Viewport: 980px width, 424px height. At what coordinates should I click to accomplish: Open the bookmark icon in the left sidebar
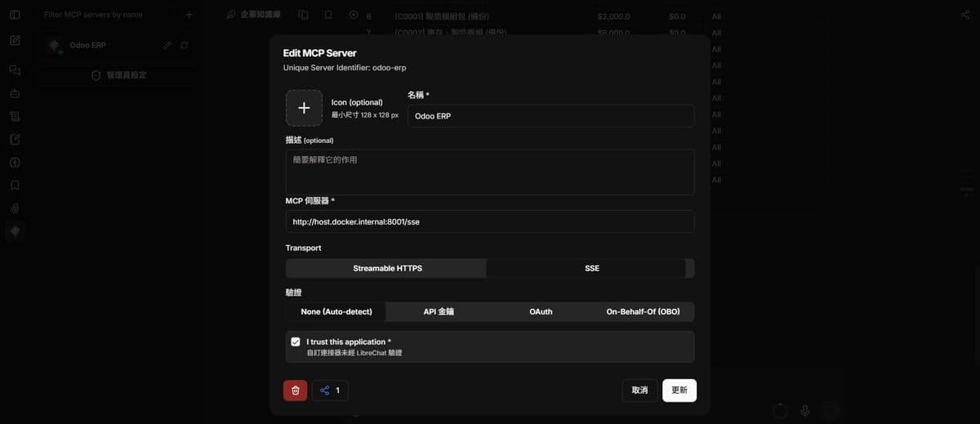click(15, 185)
